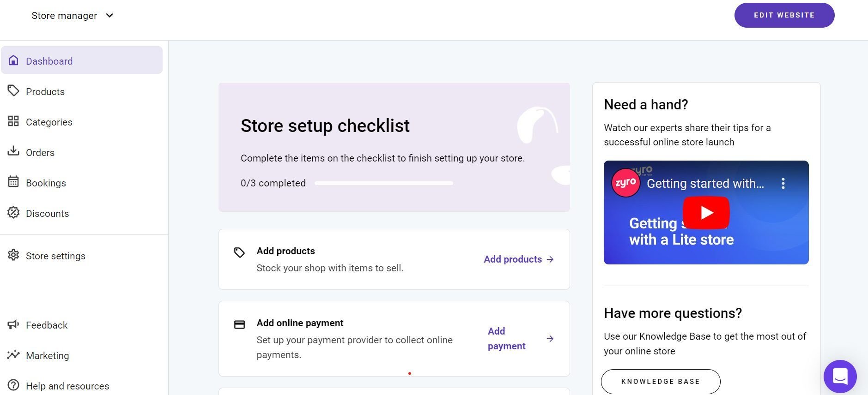
Task: Click the Zyro channel logo on video
Action: pos(625,183)
